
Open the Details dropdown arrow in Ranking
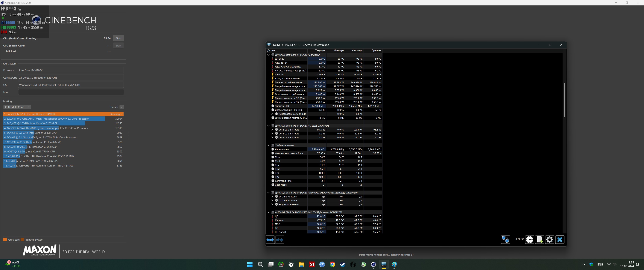pyautogui.click(x=121, y=107)
